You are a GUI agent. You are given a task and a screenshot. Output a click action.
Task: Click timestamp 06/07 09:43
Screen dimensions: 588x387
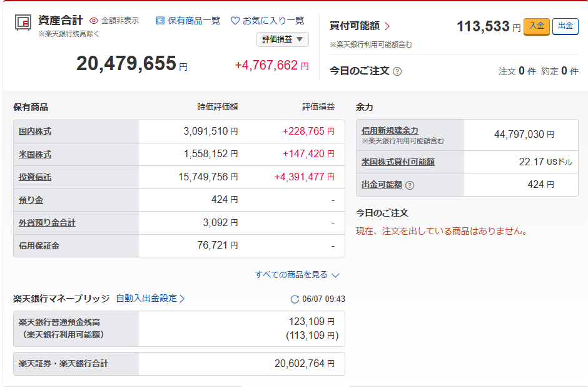point(323,299)
